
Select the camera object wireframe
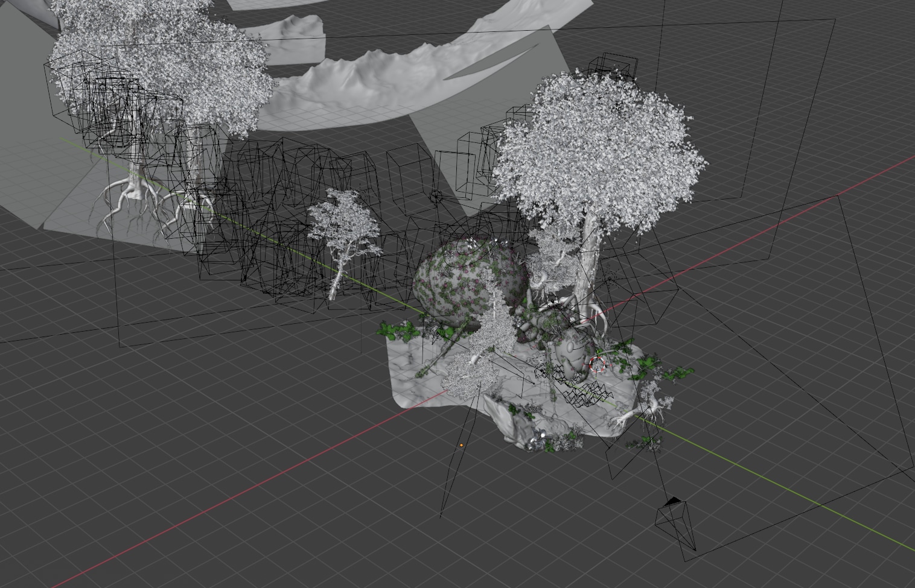coord(677,523)
